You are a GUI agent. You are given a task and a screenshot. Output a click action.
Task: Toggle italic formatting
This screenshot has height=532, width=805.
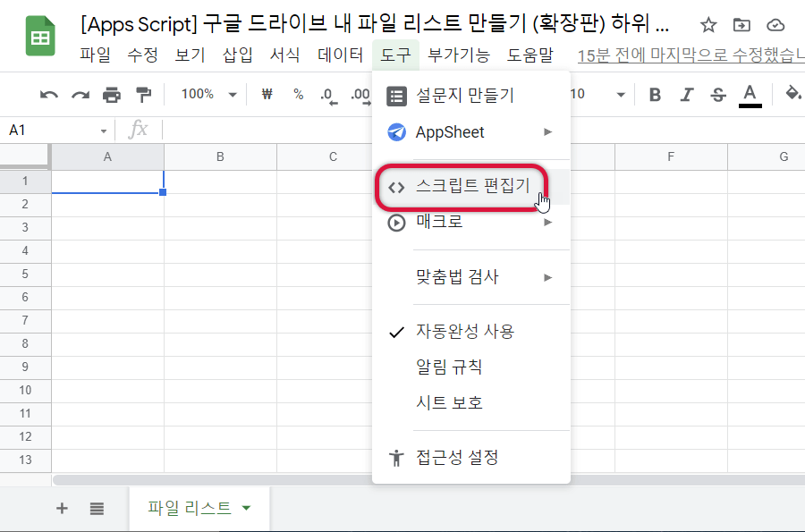point(687,95)
